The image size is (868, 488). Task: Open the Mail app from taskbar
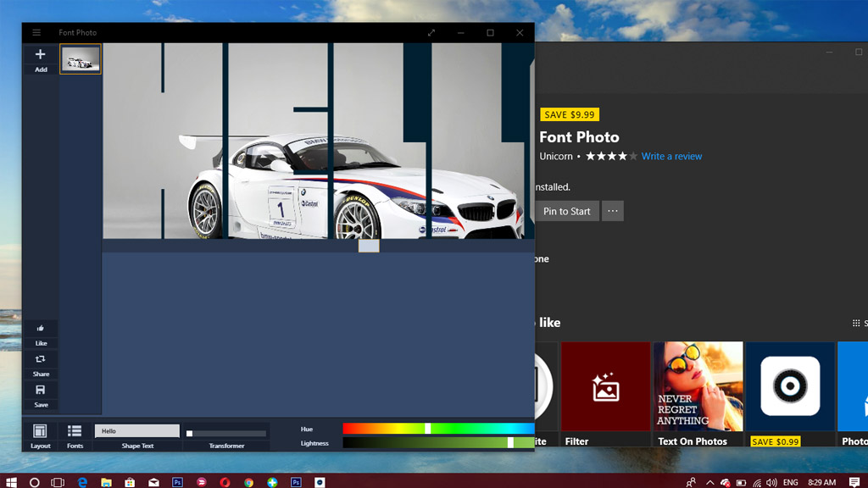tap(153, 482)
